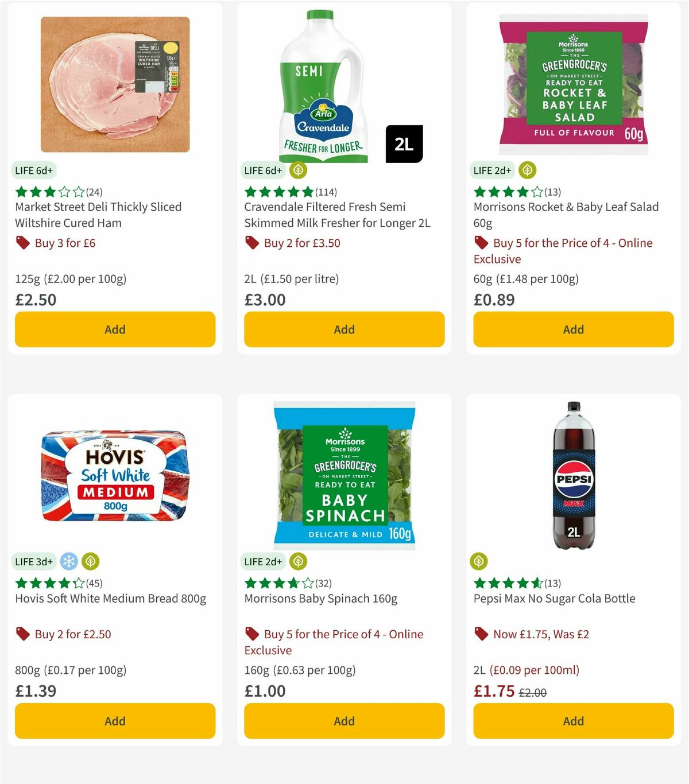Image resolution: width=689 pixels, height=784 pixels.
Task: Click the leaf icon on Rocket & Baby Leaf Salad
Action: click(x=527, y=170)
